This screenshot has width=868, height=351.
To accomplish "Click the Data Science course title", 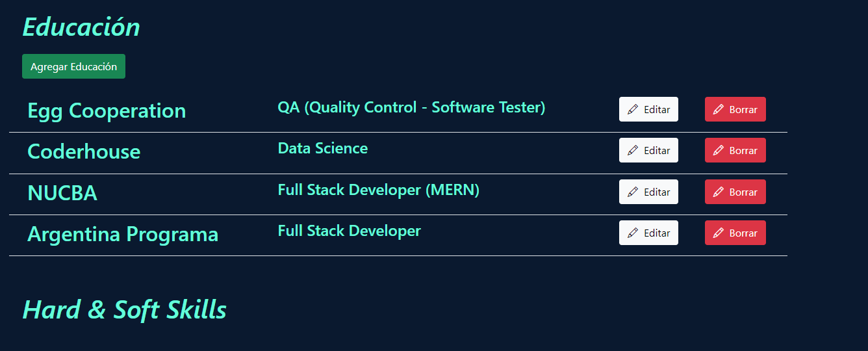I will (x=323, y=148).
